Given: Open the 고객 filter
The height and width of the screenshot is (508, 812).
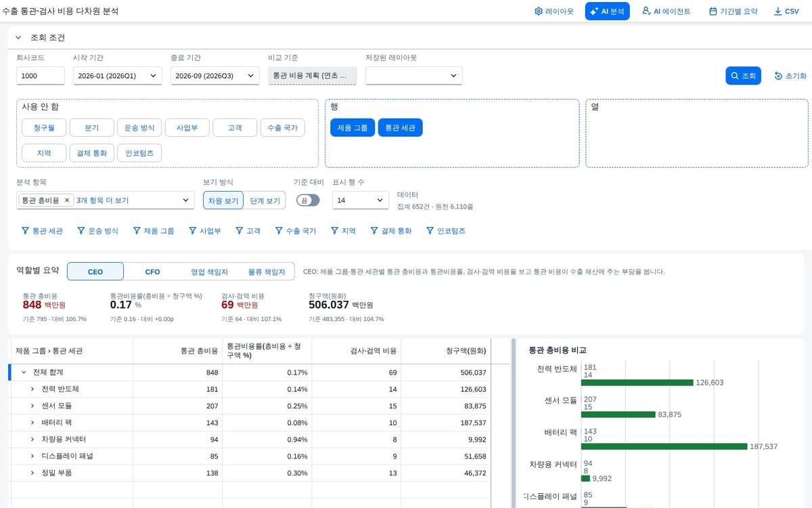Looking at the screenshot, I should click(x=248, y=231).
